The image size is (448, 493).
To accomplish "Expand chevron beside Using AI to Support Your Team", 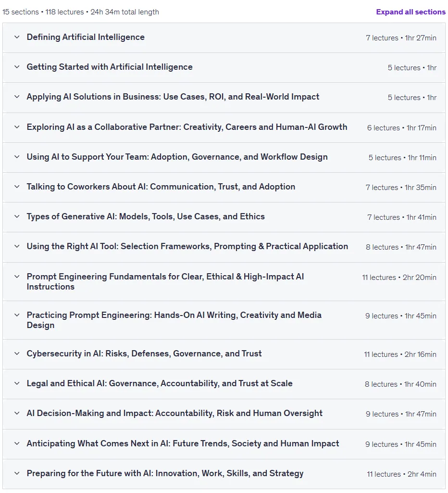I will pyautogui.click(x=17, y=157).
